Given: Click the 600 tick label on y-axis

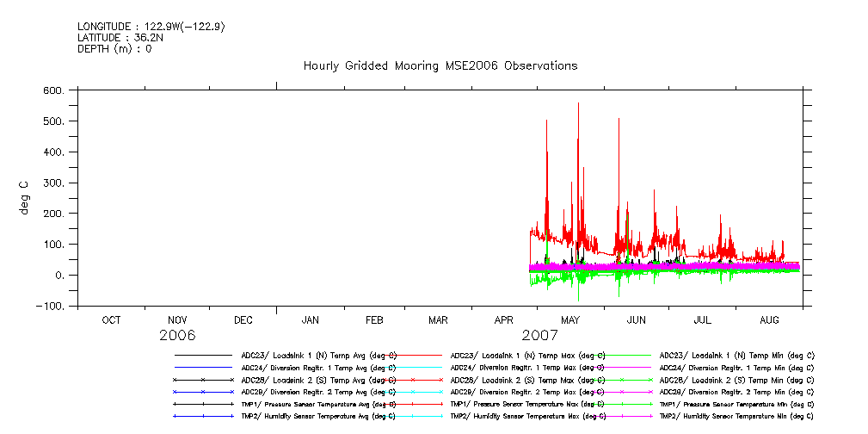Looking at the screenshot, I should 54,91.
